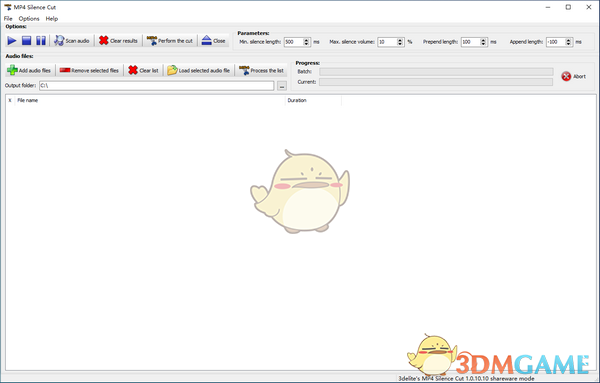Click Remove selected files
Image resolution: width=600 pixels, height=383 pixels.
(x=89, y=70)
